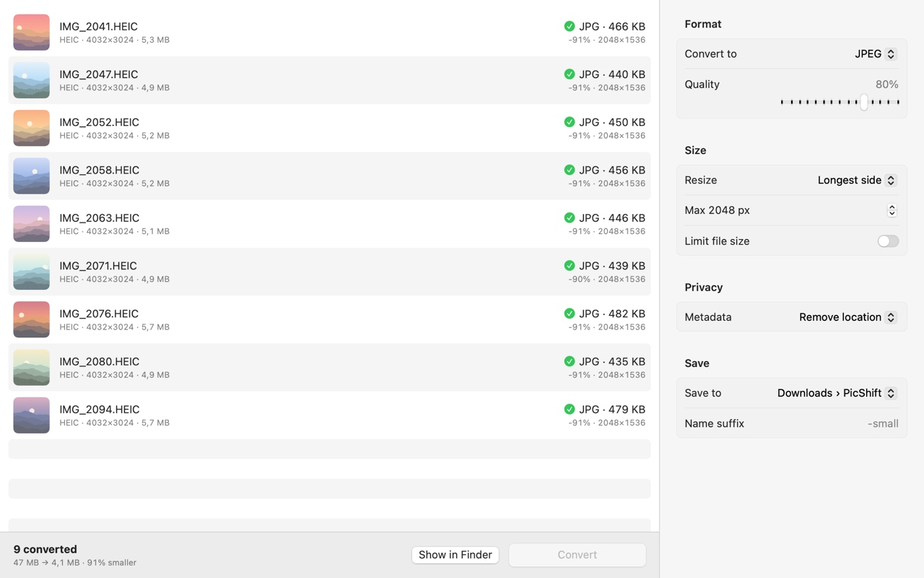This screenshot has height=578, width=924.
Task: Click the green checkmark for IMG_2080.HEIC
Action: pos(570,361)
